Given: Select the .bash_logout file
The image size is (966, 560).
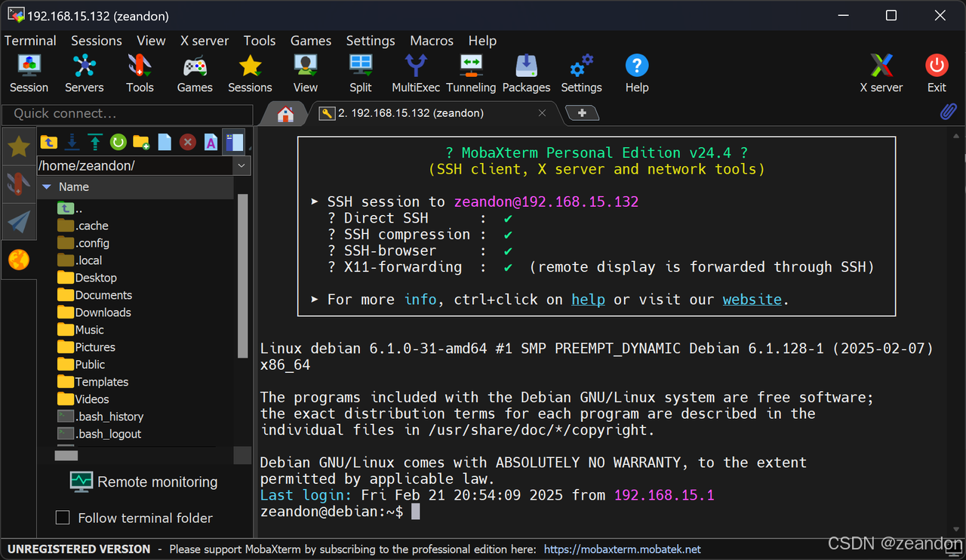Looking at the screenshot, I should click(x=100, y=434).
